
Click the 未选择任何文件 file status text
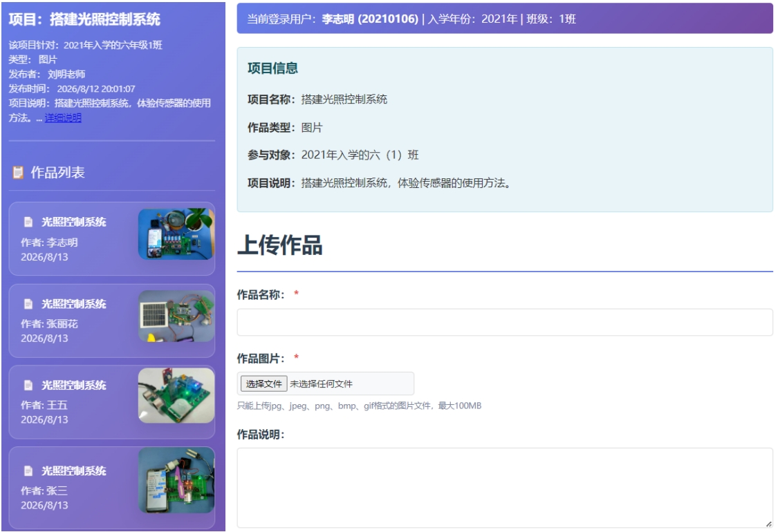(321, 383)
